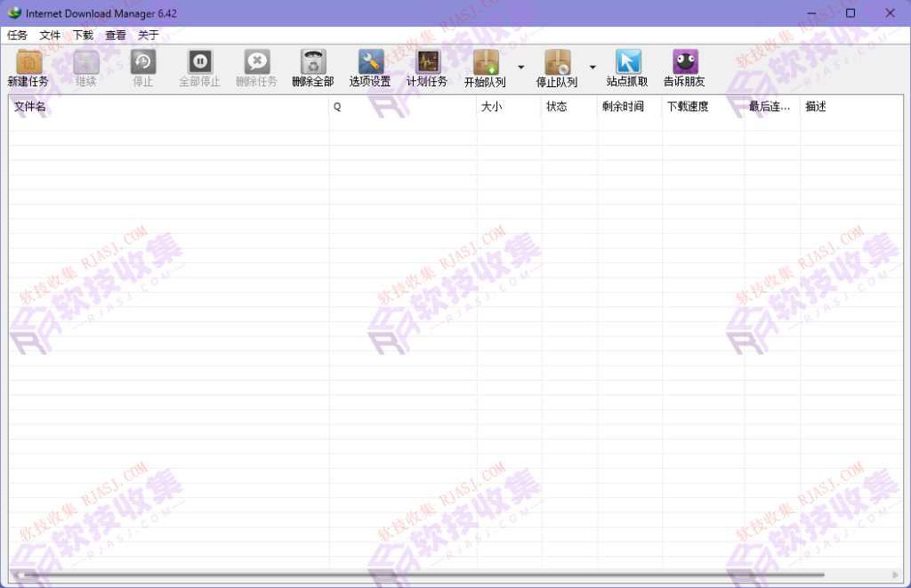Viewport: 911px width, 588px height.
Task: Click the 新建任务 (New Task) icon
Action: click(x=28, y=68)
